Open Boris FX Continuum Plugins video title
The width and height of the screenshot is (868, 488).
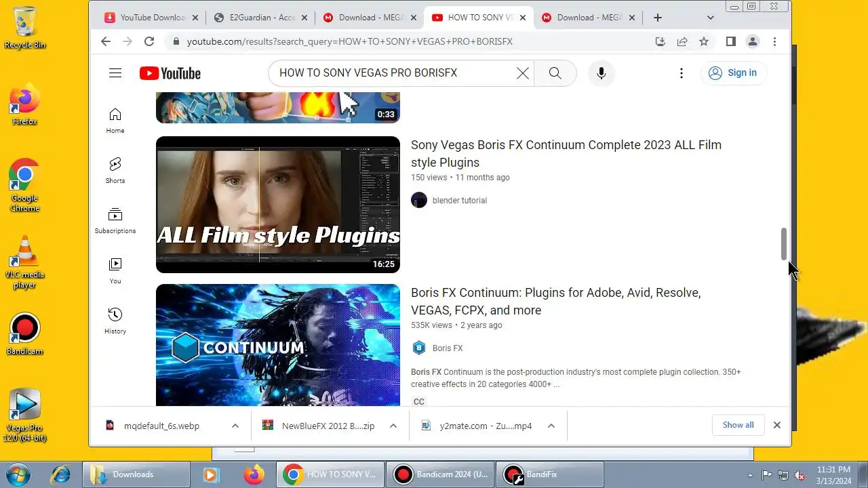tap(556, 302)
